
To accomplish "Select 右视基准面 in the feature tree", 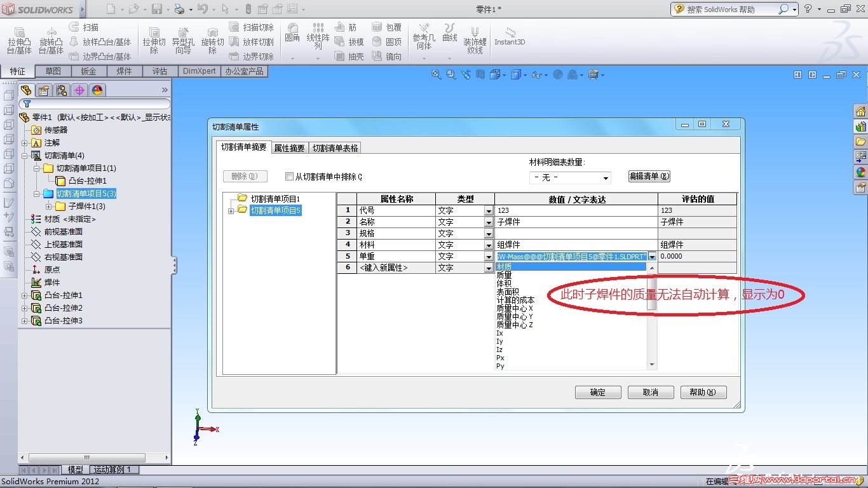I will tap(64, 257).
